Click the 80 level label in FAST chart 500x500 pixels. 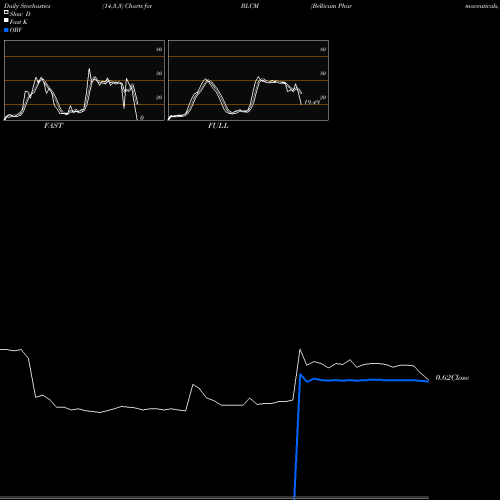coord(159,49)
